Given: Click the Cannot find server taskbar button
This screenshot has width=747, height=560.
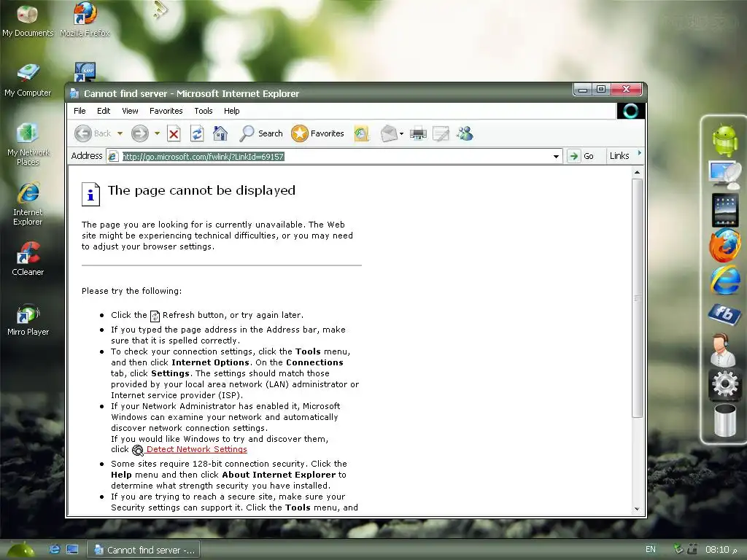Looking at the screenshot, I should (144, 550).
